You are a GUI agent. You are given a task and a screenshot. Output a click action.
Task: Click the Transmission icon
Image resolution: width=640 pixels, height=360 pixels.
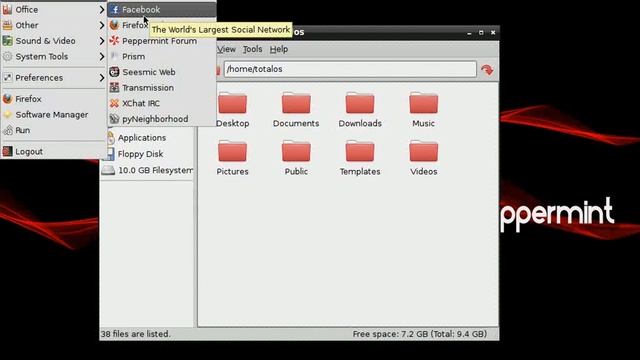[115, 88]
